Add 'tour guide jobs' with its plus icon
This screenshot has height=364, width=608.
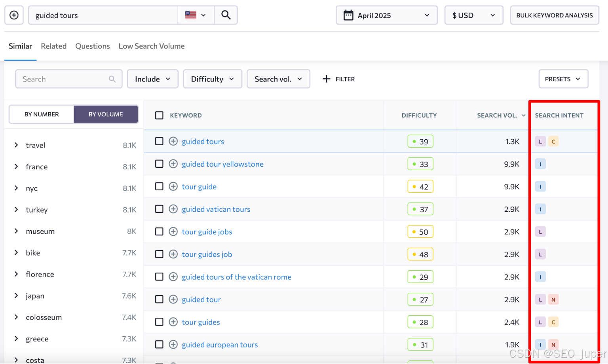pos(173,231)
